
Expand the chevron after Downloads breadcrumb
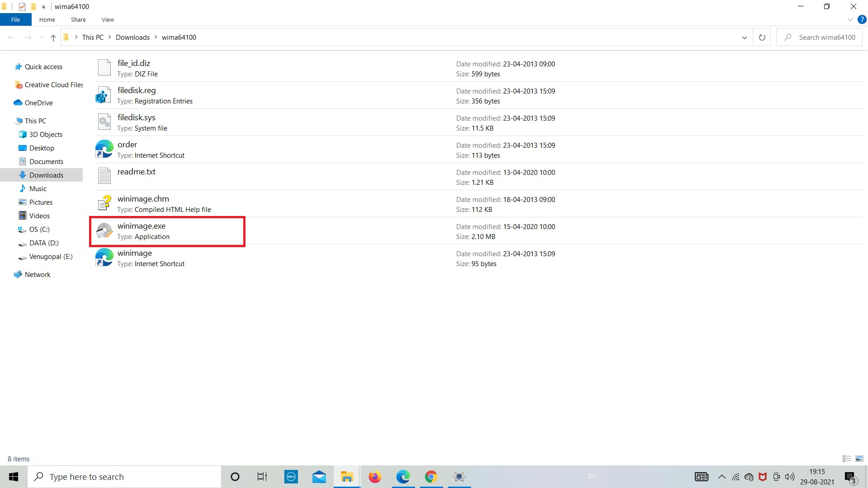(x=156, y=37)
